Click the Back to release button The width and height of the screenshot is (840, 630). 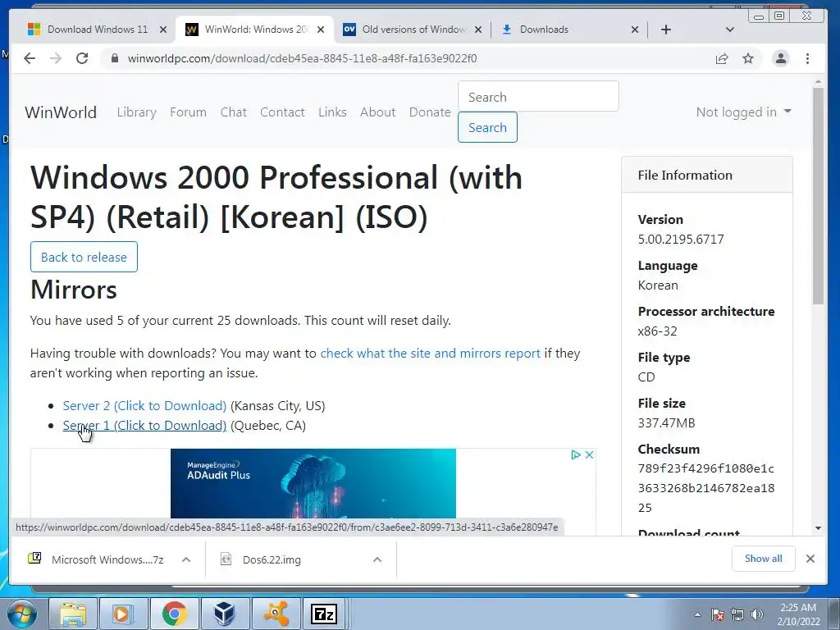pyautogui.click(x=84, y=257)
